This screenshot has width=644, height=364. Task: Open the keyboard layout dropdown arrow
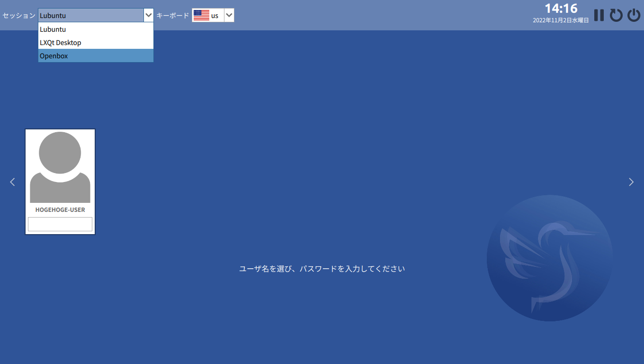(x=229, y=15)
